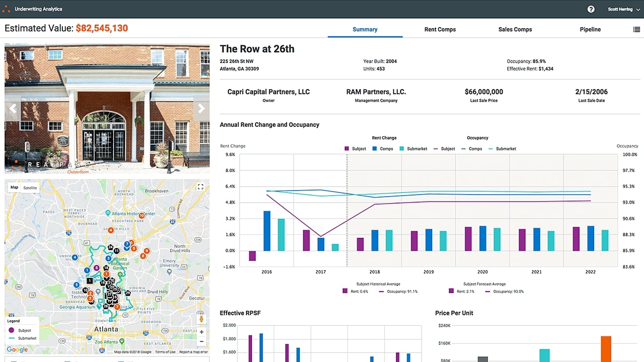
Task: Toggle Occupancy Submarket line in legend
Action: (x=502, y=149)
